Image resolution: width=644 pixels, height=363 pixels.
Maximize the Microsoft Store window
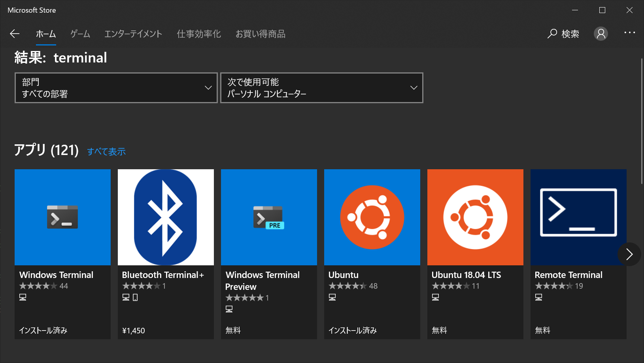[x=602, y=10]
